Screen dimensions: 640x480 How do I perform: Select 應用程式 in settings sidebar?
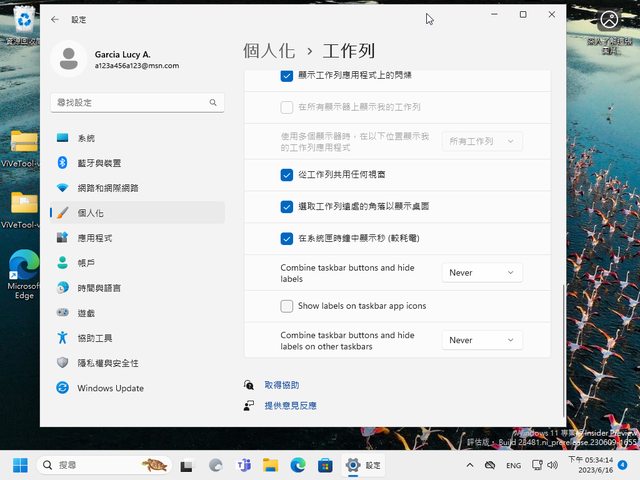pos(94,238)
